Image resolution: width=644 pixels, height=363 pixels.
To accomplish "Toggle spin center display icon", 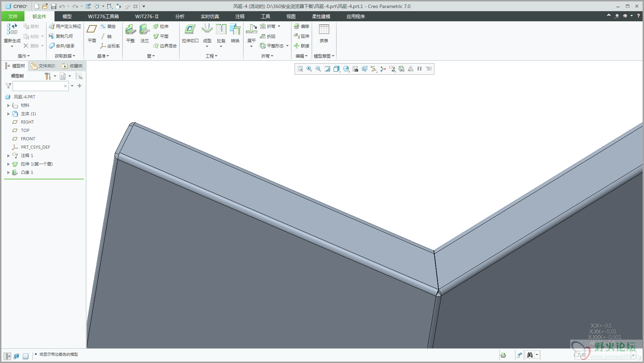I will [x=383, y=69].
